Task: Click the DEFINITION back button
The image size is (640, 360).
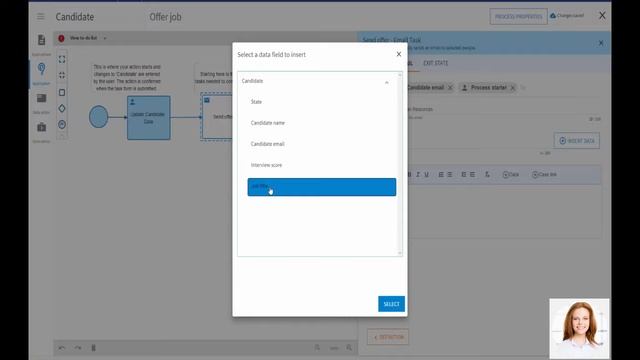Action: click(388, 337)
